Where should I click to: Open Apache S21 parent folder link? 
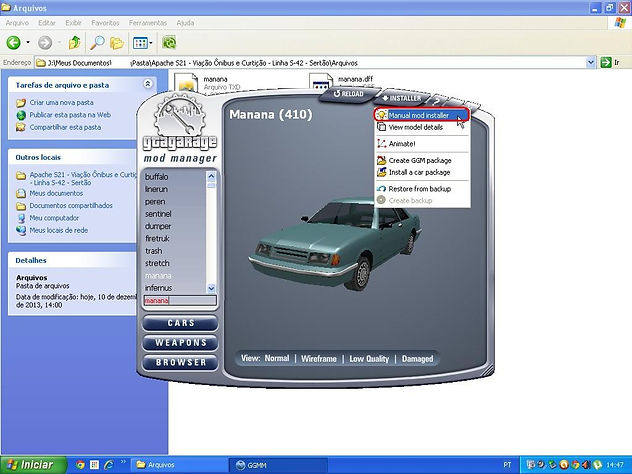click(83, 179)
